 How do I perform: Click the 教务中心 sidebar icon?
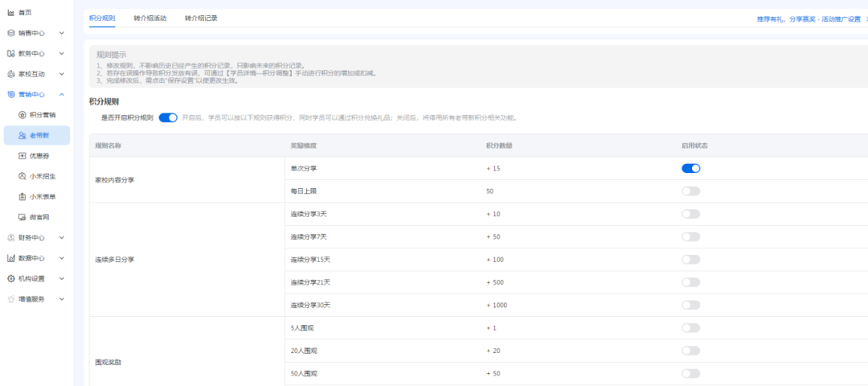(10, 54)
